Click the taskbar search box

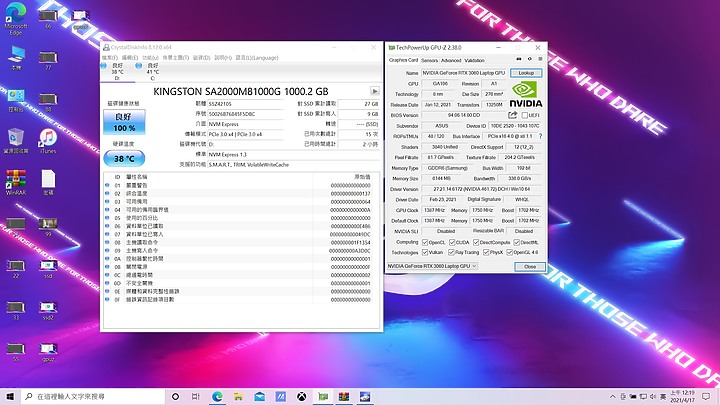(x=92, y=396)
